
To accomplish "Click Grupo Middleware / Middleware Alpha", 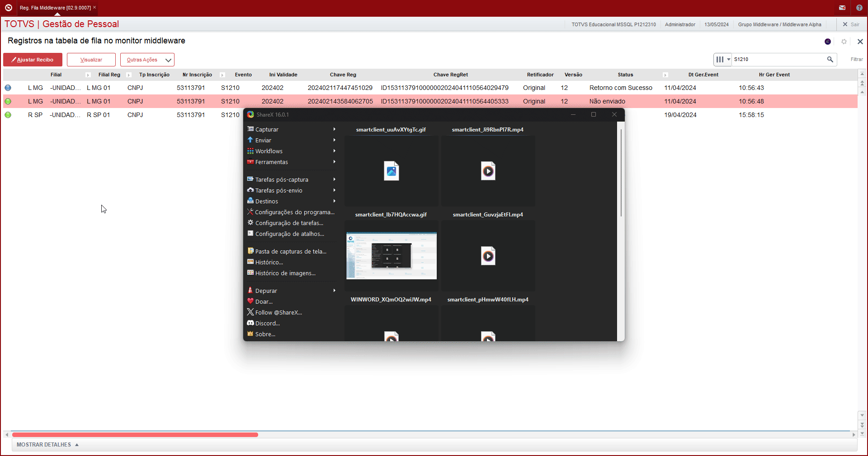I will [x=780, y=24].
